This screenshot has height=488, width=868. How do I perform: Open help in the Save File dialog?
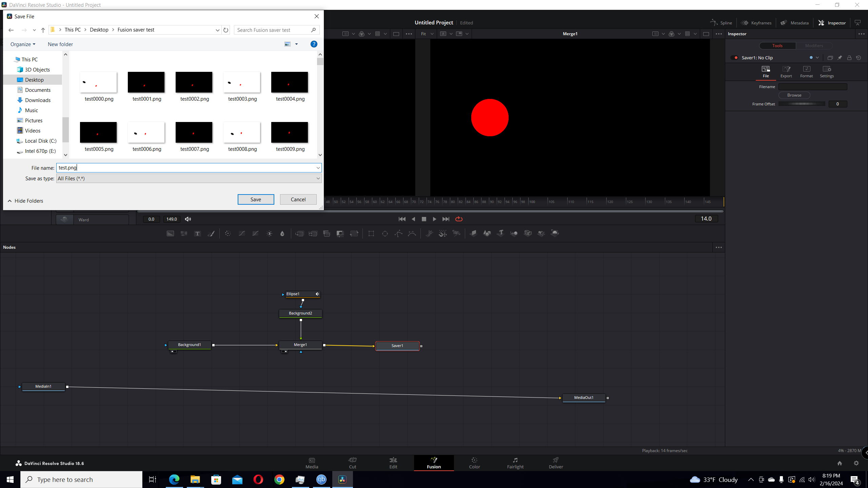coord(314,44)
